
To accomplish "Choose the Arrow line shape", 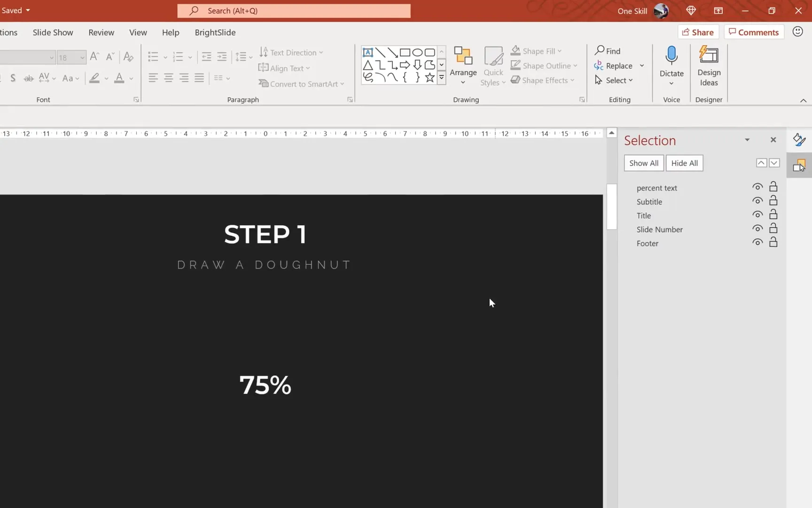I will pyautogui.click(x=393, y=52).
